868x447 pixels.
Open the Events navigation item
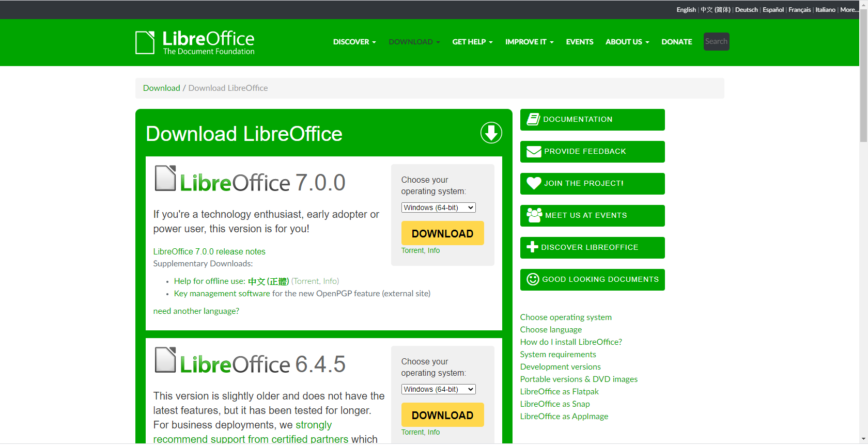pyautogui.click(x=580, y=42)
